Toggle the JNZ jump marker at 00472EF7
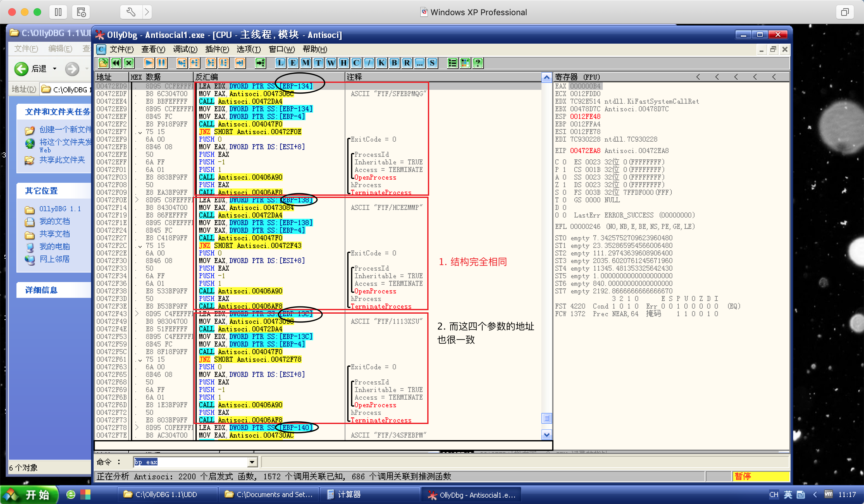The width and height of the screenshot is (864, 504). (140, 132)
